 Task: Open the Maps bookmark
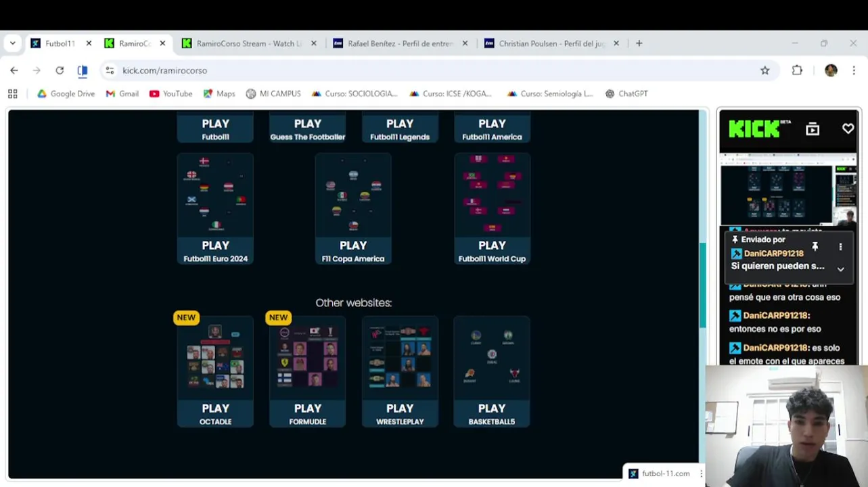coord(219,94)
